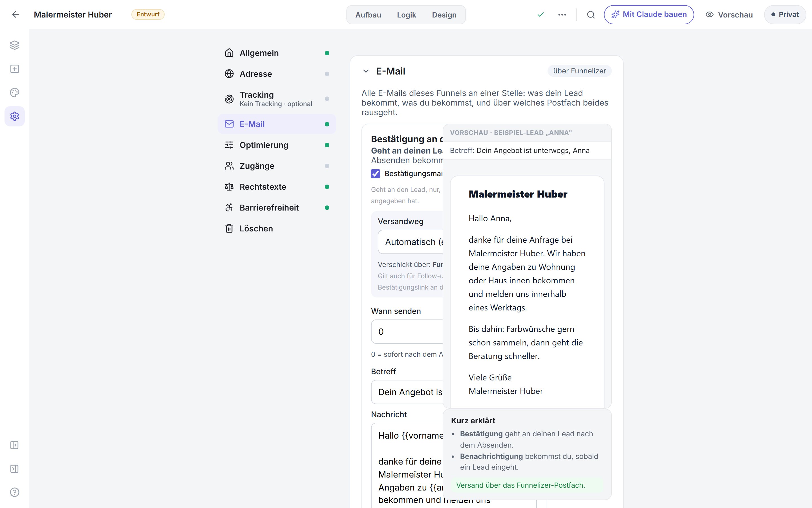Select the Löschen menu label
The image size is (812, 508).
(256, 229)
